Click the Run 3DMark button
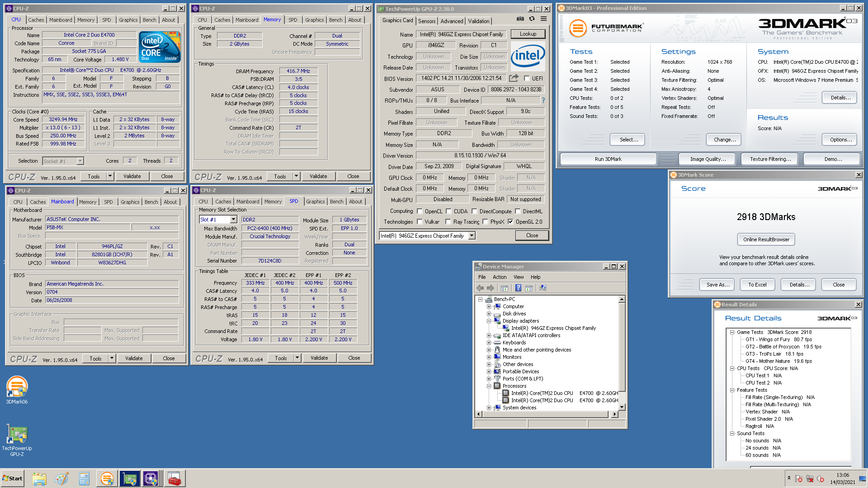This screenshot has width=868, height=488. pyautogui.click(x=608, y=159)
